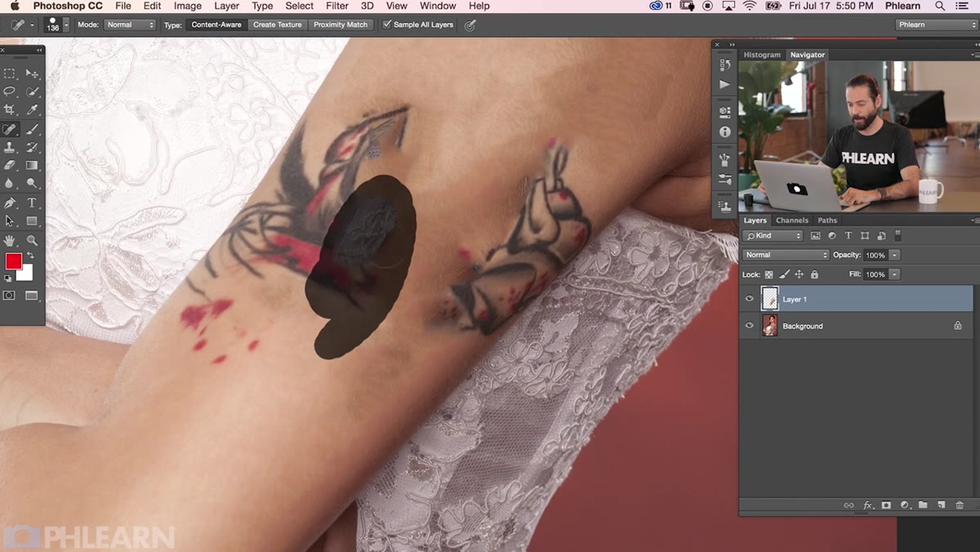Switch to the Paths tab
980x552 pixels.
pos(827,220)
